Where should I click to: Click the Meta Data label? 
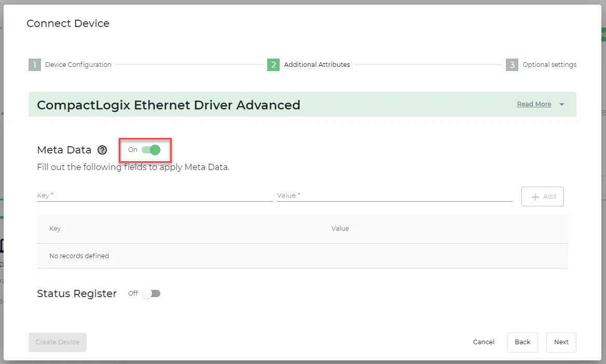point(64,150)
